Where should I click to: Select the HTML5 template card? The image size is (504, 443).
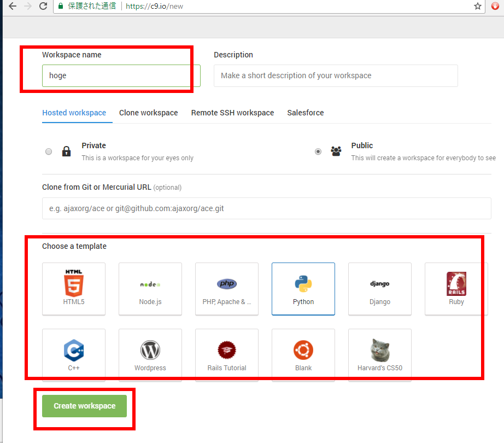pyautogui.click(x=74, y=289)
